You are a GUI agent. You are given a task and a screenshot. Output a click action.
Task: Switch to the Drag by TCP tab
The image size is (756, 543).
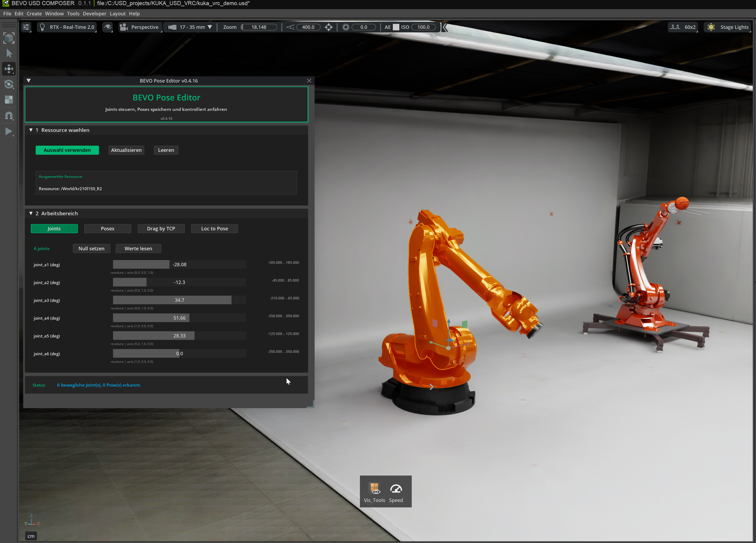pyautogui.click(x=161, y=229)
